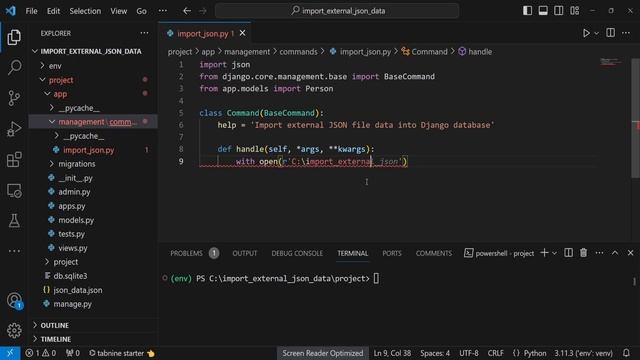
Task: Toggle primary side bar visibility
Action: tap(527, 11)
